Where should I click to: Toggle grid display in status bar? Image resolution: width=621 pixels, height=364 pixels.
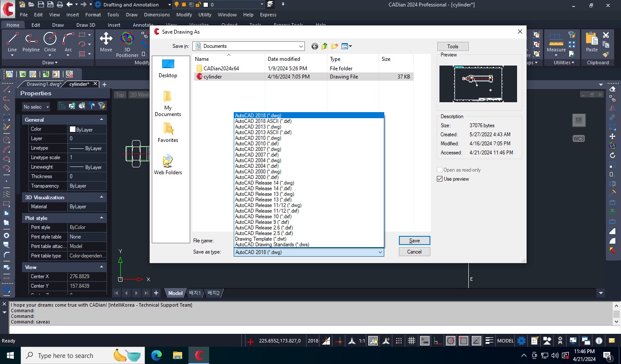[x=411, y=341]
